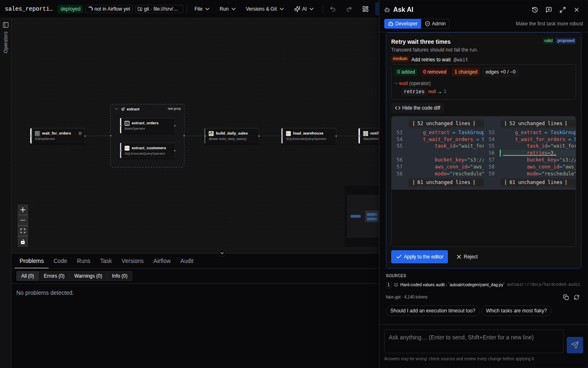Click the sensor icon on wait_for_orders node
Screen dimensions: 588x368
point(80,133)
